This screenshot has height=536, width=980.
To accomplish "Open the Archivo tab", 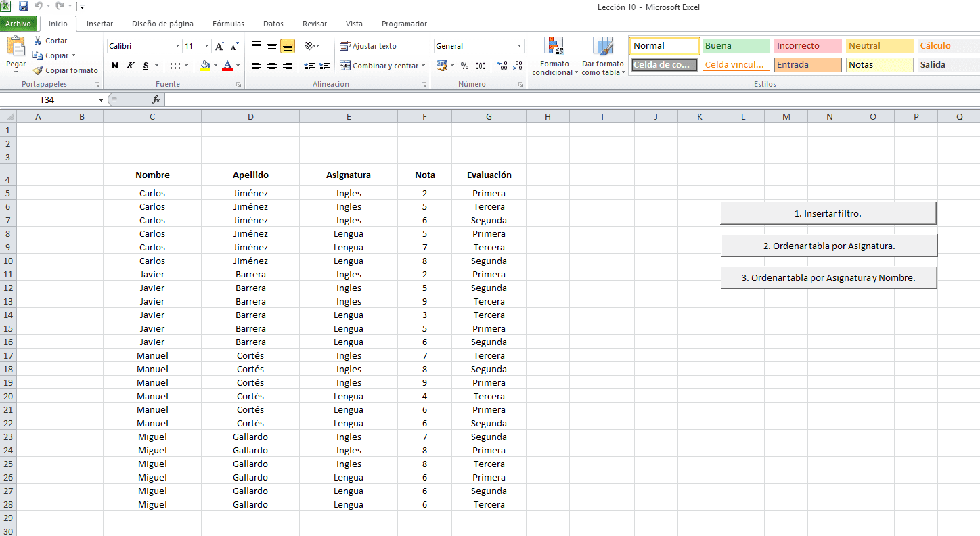I will [x=18, y=24].
